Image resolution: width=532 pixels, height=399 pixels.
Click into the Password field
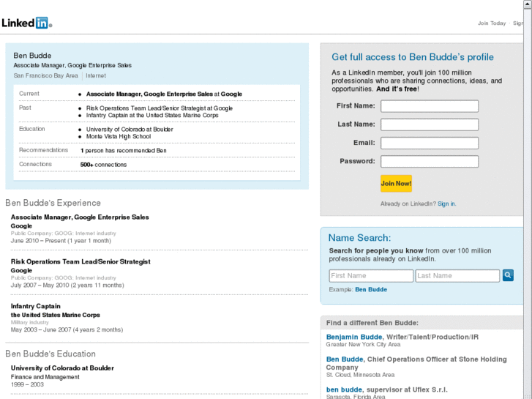[430, 161]
